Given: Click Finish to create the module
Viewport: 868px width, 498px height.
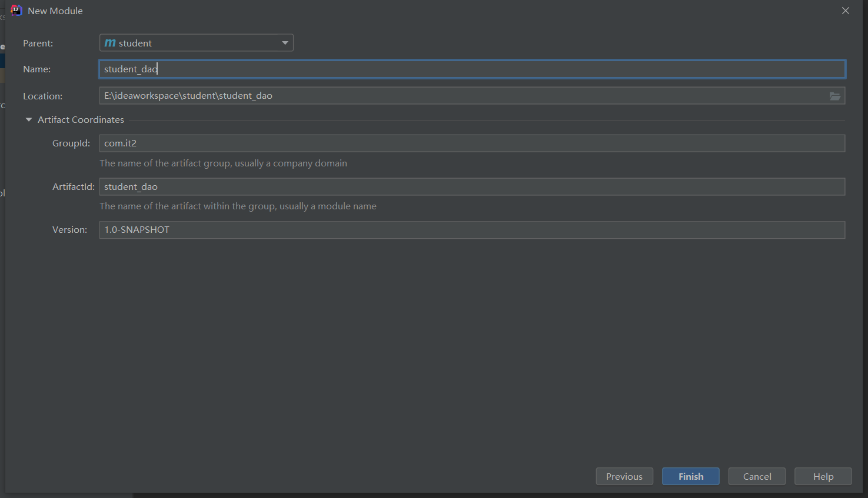Looking at the screenshot, I should point(691,476).
